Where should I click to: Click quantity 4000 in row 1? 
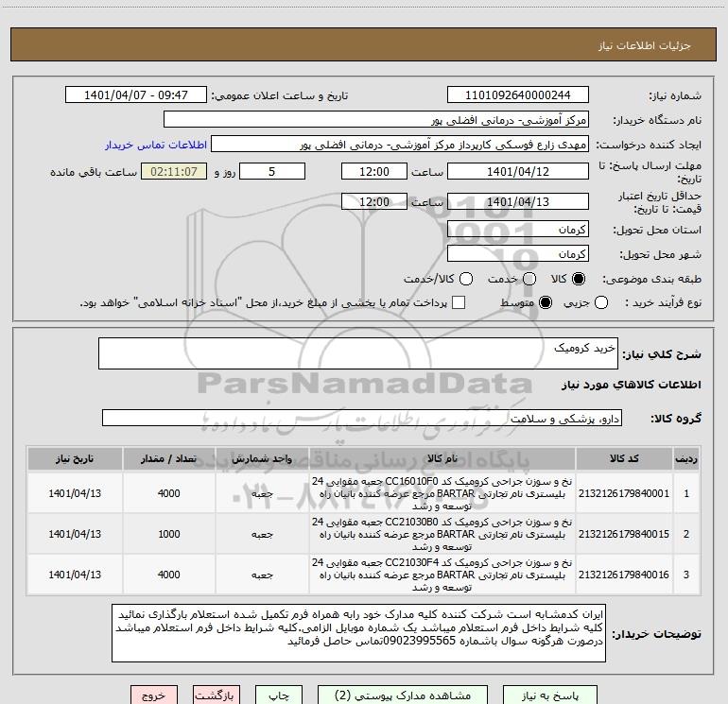coord(168,493)
